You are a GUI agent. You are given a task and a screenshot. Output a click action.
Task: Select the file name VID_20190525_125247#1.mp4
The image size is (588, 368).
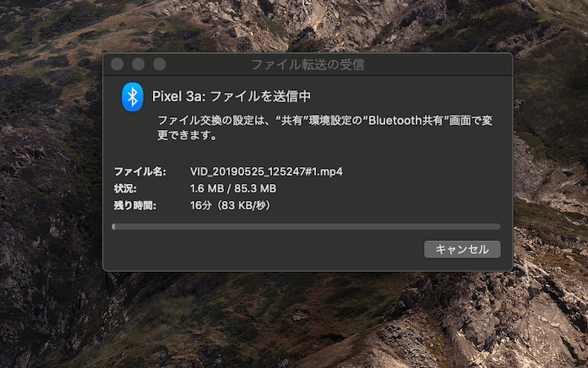(x=266, y=171)
